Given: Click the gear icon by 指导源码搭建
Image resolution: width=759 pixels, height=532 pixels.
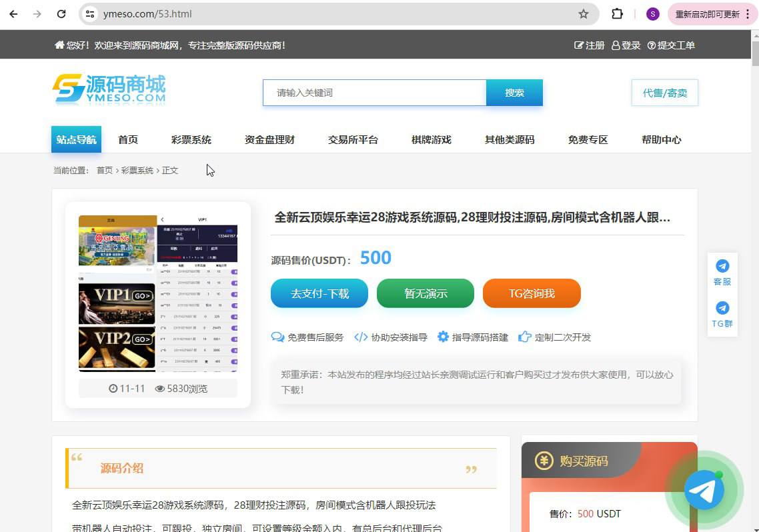Looking at the screenshot, I should pyautogui.click(x=443, y=337).
